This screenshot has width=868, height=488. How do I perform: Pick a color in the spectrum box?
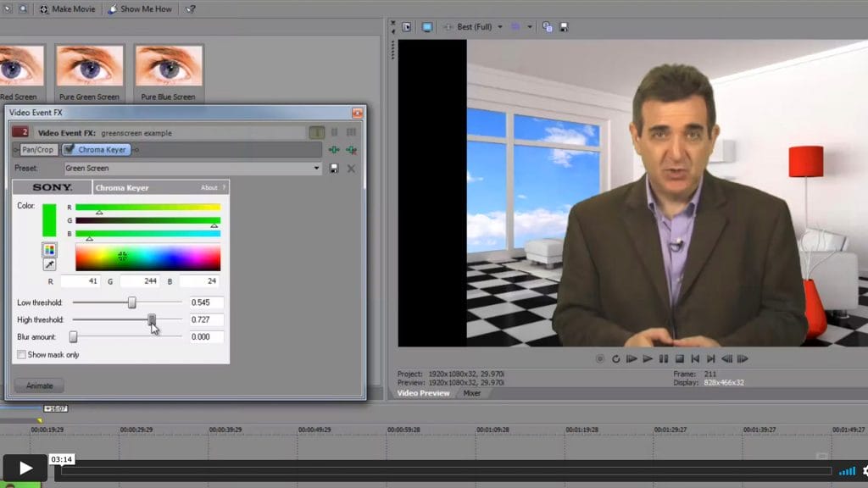147,258
